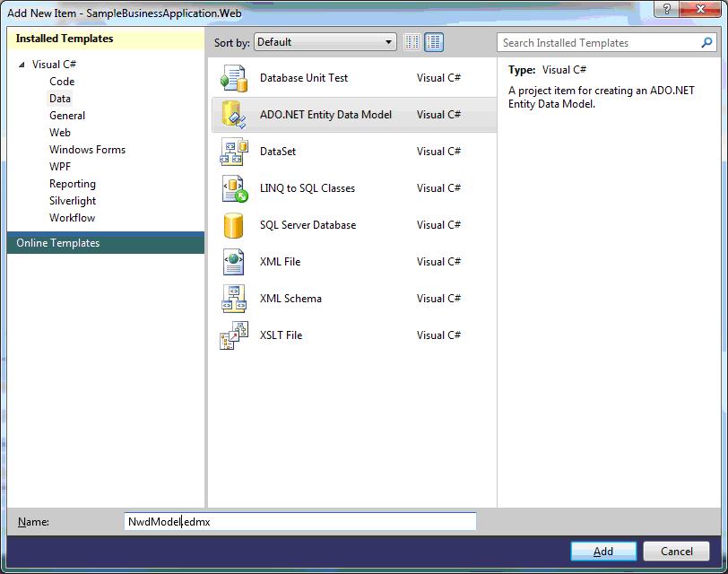Select the XSLT File template icon
Viewport: 728px width, 574px height.
(234, 335)
